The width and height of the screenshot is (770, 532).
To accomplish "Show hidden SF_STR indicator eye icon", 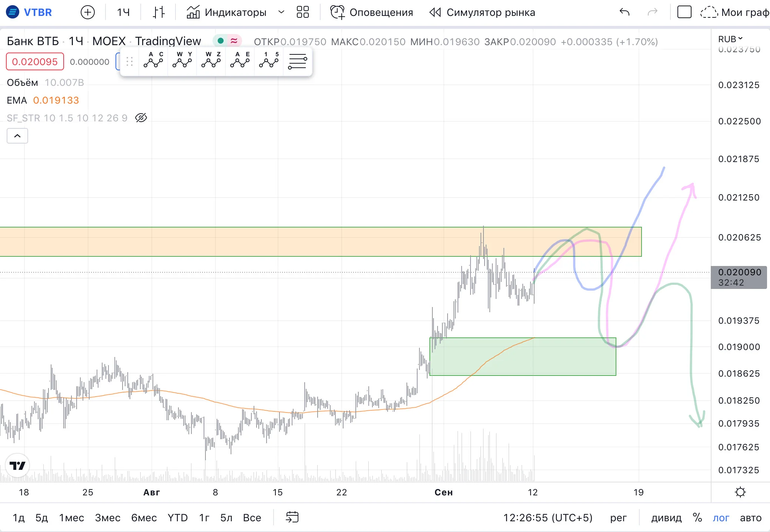I will (141, 118).
